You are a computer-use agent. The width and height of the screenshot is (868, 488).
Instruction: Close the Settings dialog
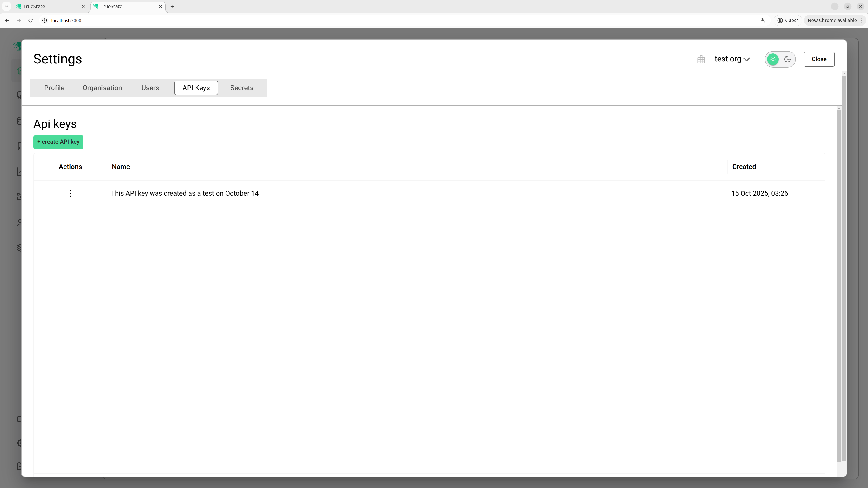point(818,59)
